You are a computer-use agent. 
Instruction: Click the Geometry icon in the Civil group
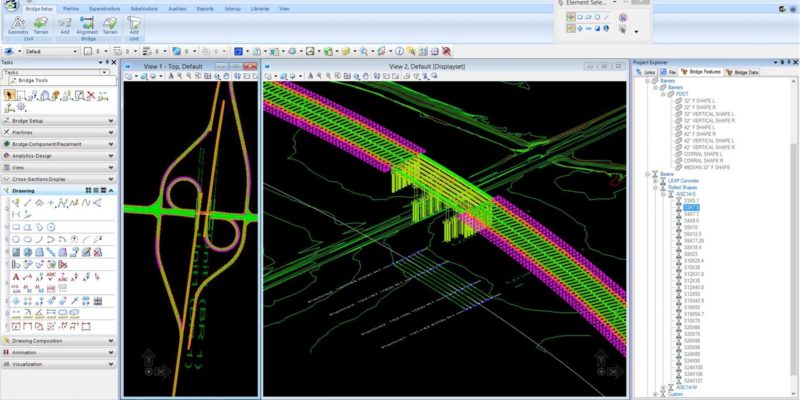point(18,24)
